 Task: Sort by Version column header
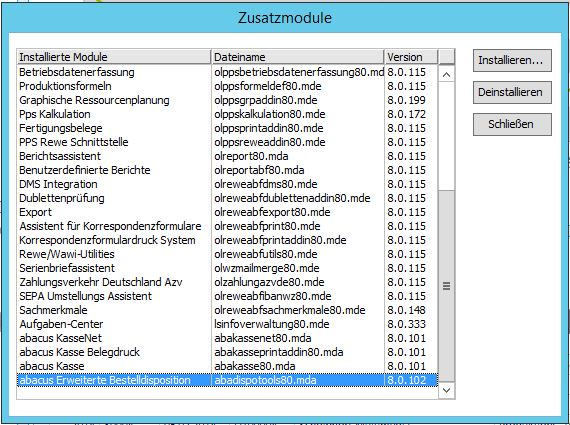click(x=411, y=57)
